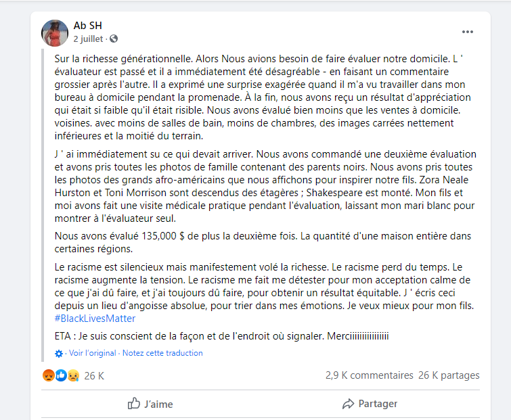View the 26 K partages list
Viewport: 511px width, 420px height.
click(x=449, y=375)
